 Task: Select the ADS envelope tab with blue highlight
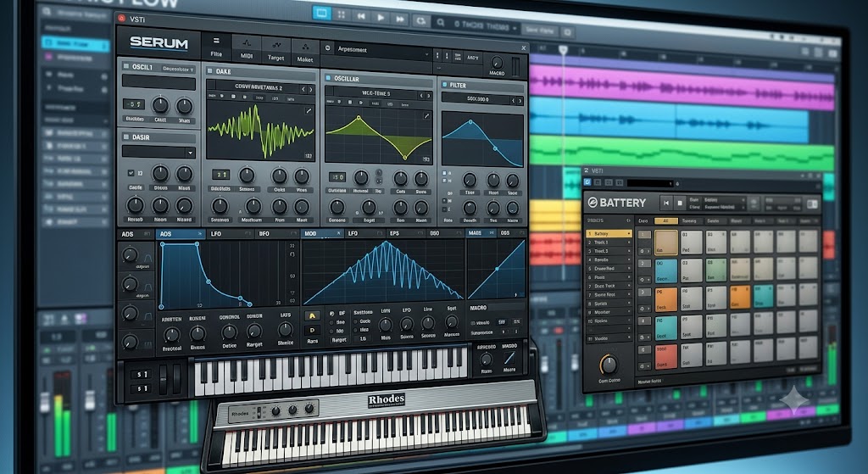(180, 234)
